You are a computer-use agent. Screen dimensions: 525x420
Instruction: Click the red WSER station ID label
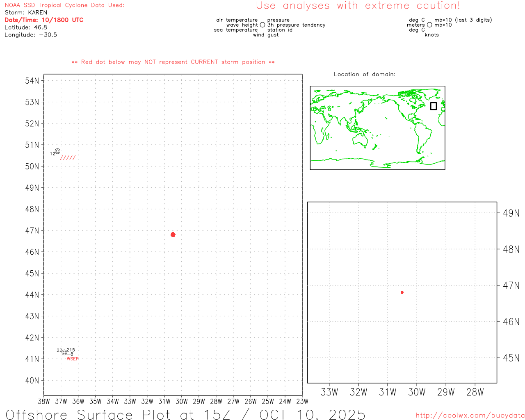[73, 359]
